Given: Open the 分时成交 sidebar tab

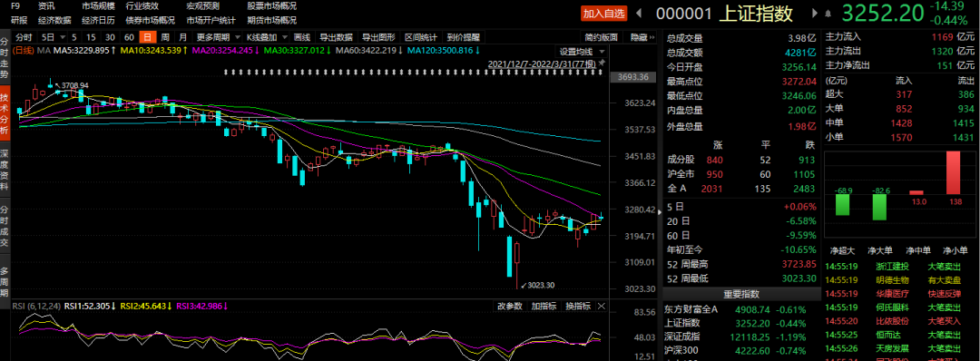Looking at the screenshot, I should coord(5,225).
